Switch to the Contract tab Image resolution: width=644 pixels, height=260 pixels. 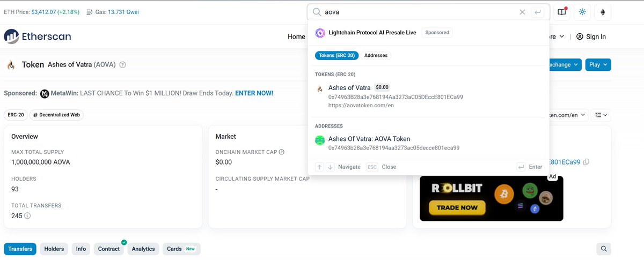109,249
